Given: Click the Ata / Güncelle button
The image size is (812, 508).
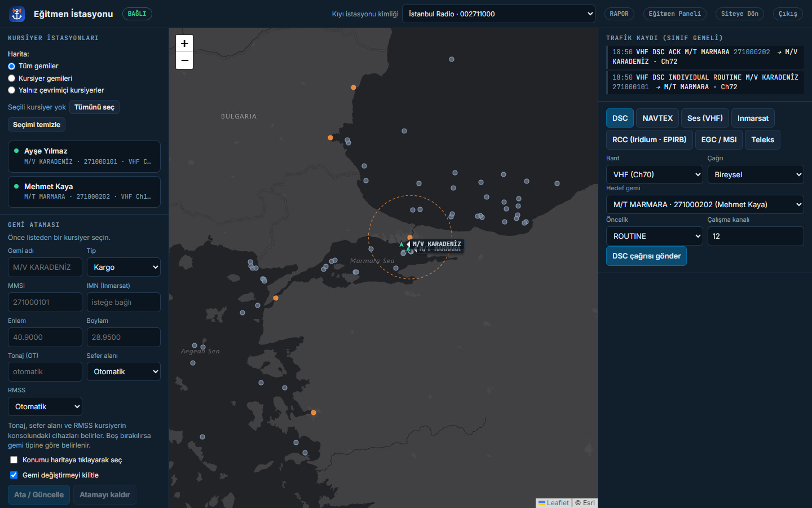Looking at the screenshot, I should [x=39, y=495].
